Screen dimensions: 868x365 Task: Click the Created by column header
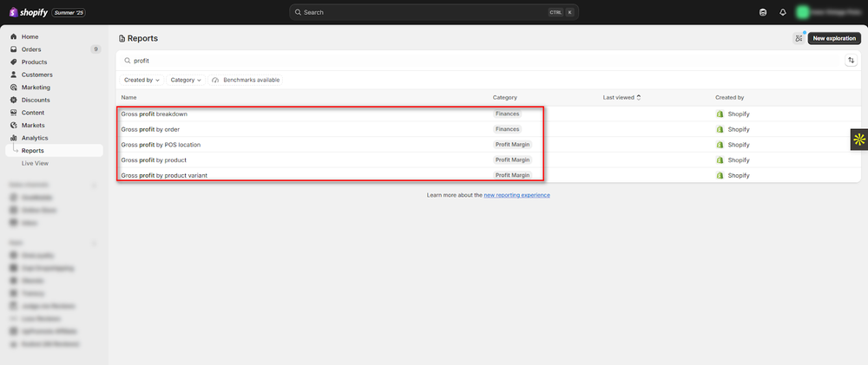tap(730, 97)
